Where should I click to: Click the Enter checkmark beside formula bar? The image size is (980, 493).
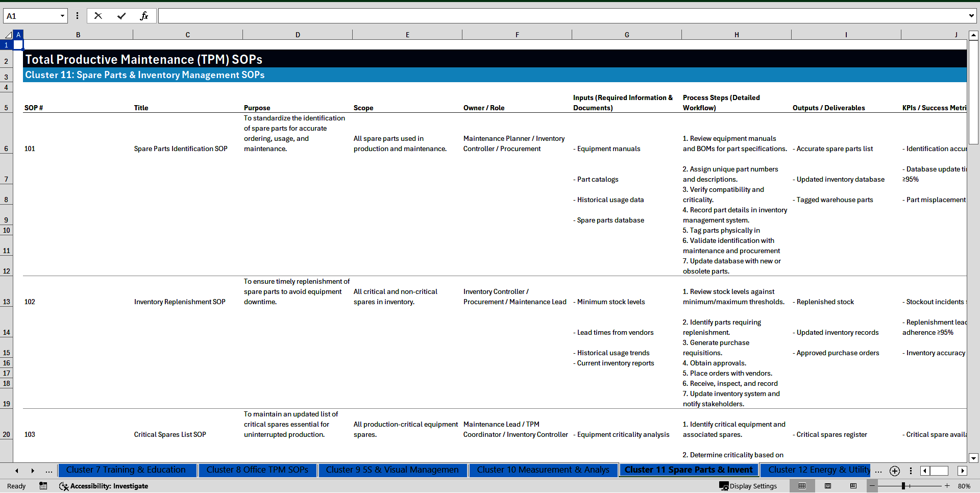click(121, 16)
